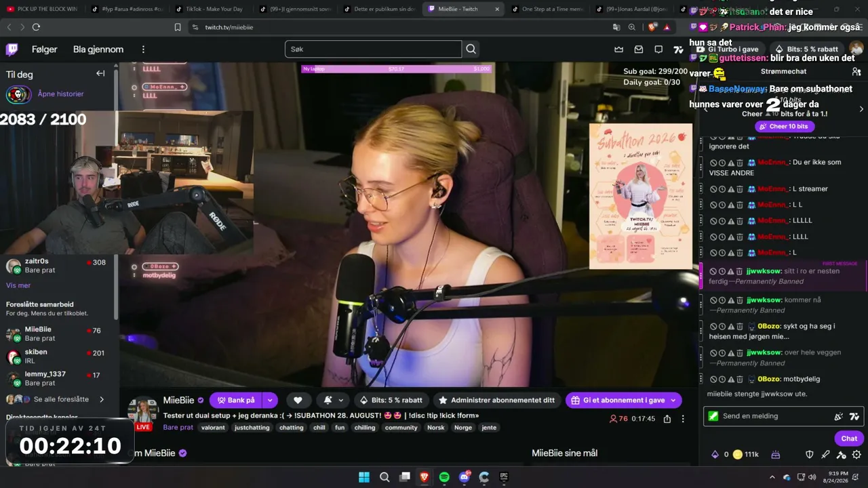Viewport: 868px width, 488px height.
Task: Click the sword moderator icon below chat
Action: (825, 455)
